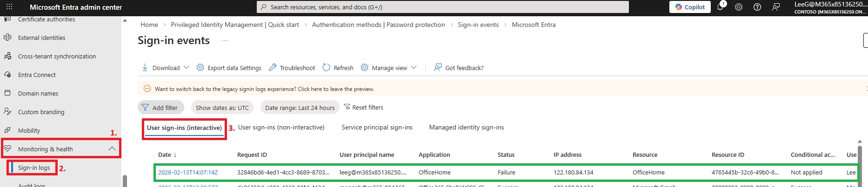Open the Troubleshoot wrench tool
The height and width of the screenshot is (187, 868).
pos(292,68)
